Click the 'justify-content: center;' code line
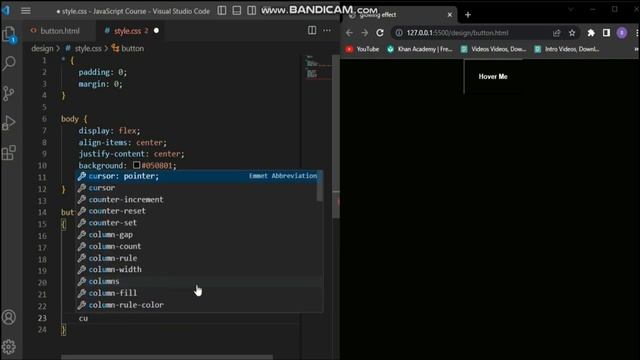This screenshot has height=360, width=640. tap(131, 154)
